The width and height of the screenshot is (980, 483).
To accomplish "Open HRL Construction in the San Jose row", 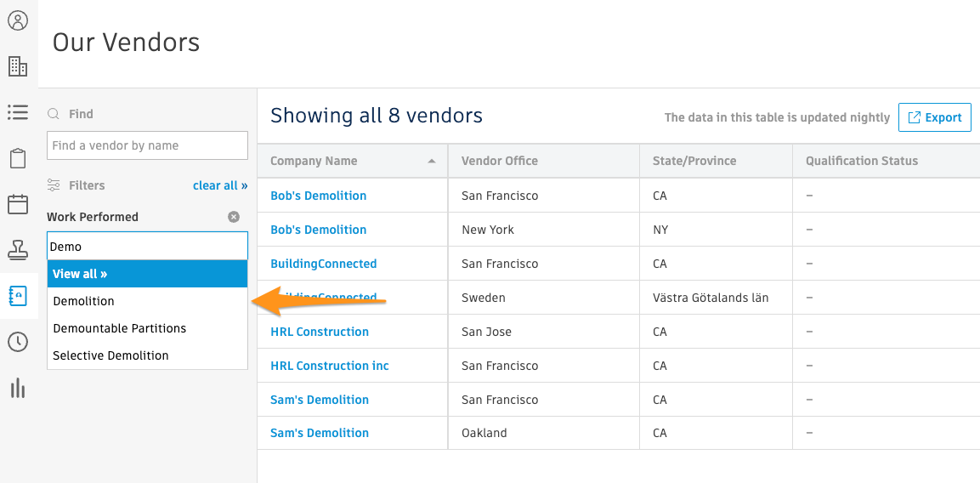I will point(320,332).
